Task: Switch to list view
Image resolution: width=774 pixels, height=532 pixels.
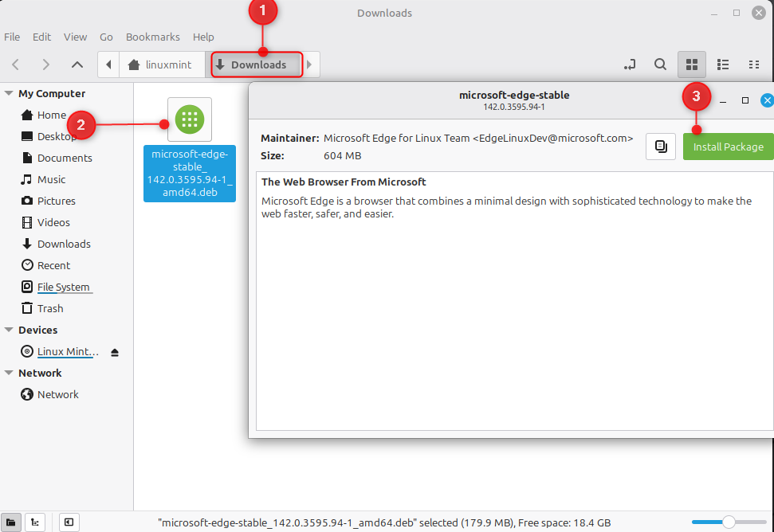Action: tap(723, 65)
